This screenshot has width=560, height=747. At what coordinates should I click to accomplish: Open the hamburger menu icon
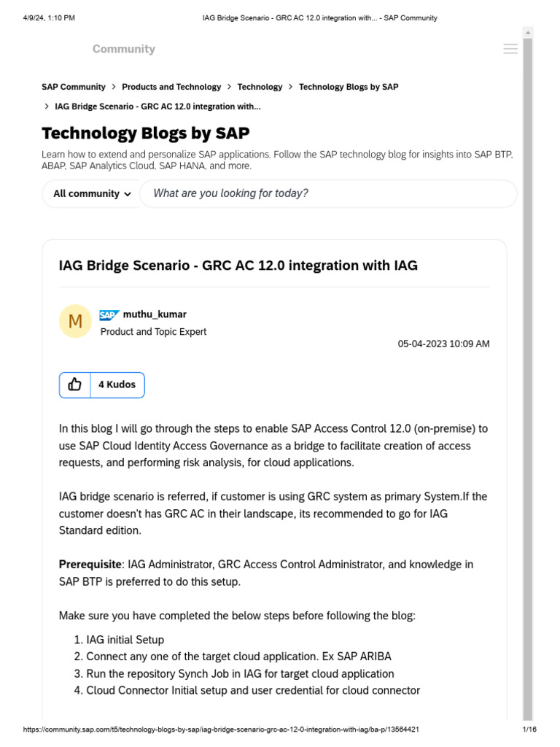coord(510,49)
